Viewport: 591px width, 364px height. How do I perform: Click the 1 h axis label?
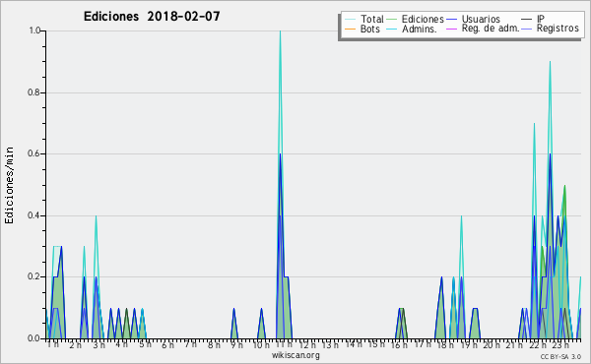[53, 343]
